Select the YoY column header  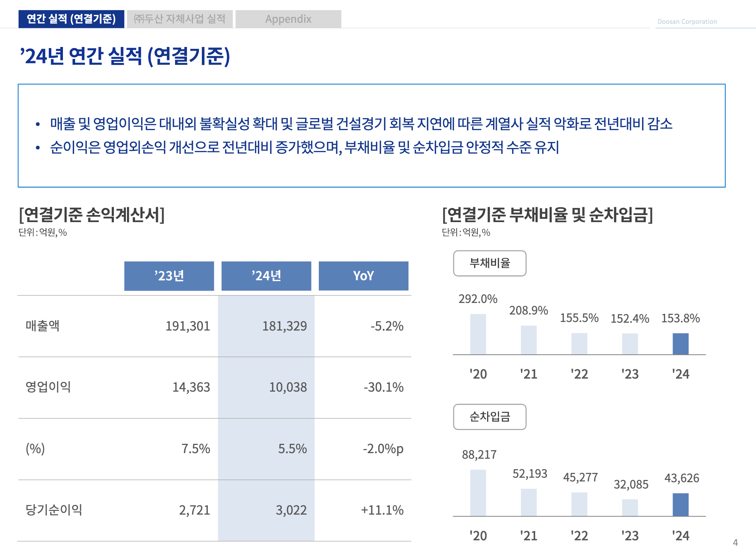(x=363, y=276)
